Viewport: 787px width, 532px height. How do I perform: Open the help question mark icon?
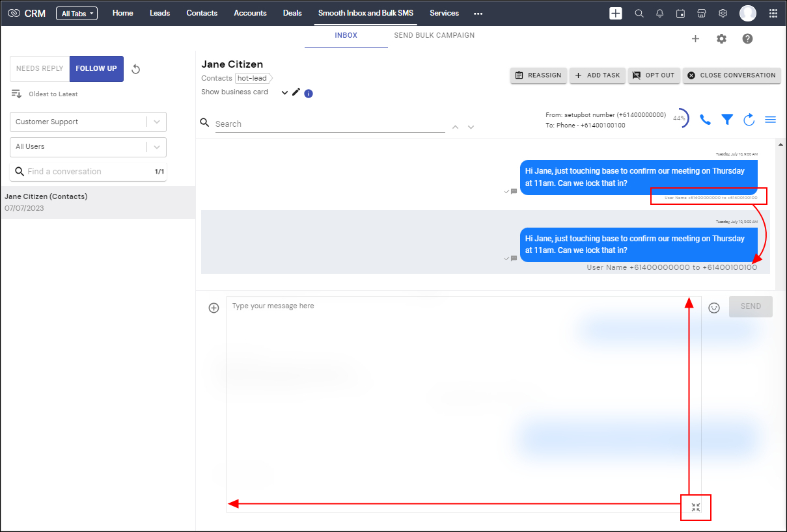(x=747, y=39)
